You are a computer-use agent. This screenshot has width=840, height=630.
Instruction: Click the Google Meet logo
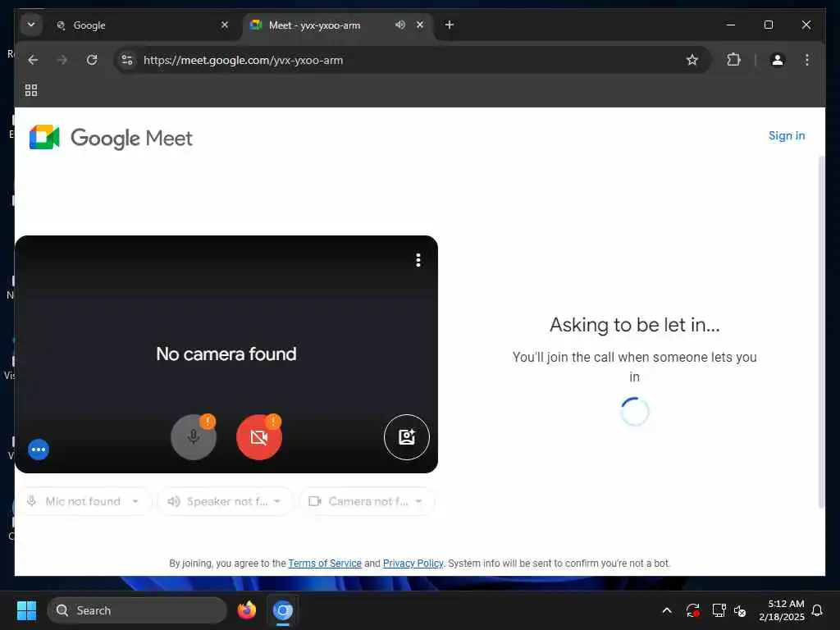click(111, 138)
